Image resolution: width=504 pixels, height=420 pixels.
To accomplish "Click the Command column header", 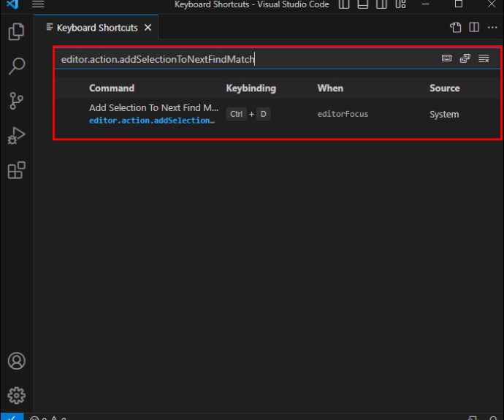I will click(112, 88).
